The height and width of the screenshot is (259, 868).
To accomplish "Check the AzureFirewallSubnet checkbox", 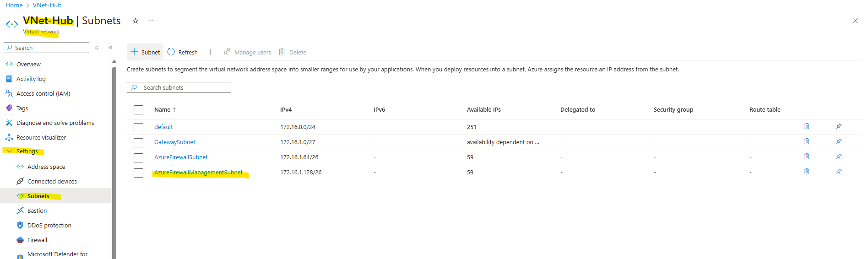I will (138, 158).
